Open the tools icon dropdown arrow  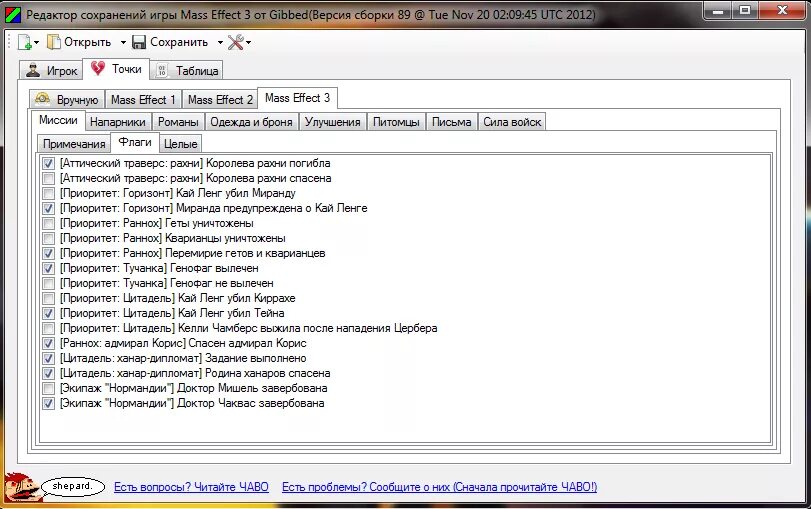click(x=248, y=42)
